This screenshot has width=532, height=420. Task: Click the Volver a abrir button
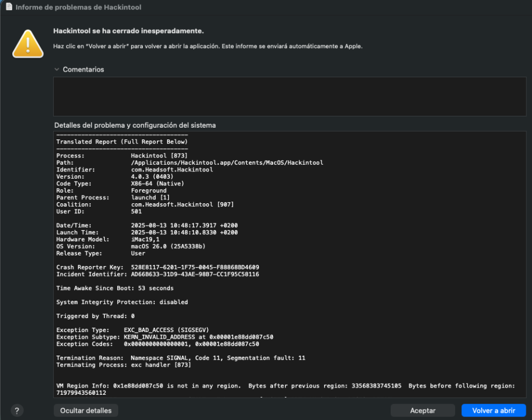coord(494,410)
